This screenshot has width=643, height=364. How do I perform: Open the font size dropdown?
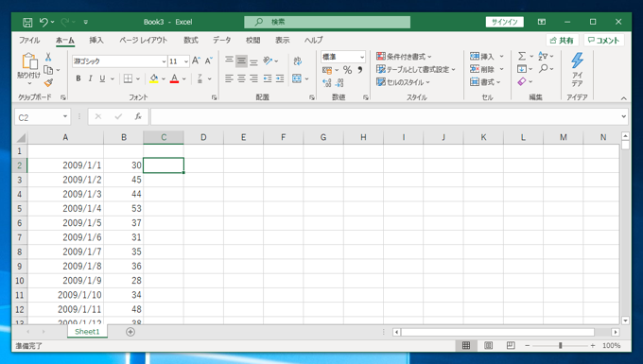[186, 61]
